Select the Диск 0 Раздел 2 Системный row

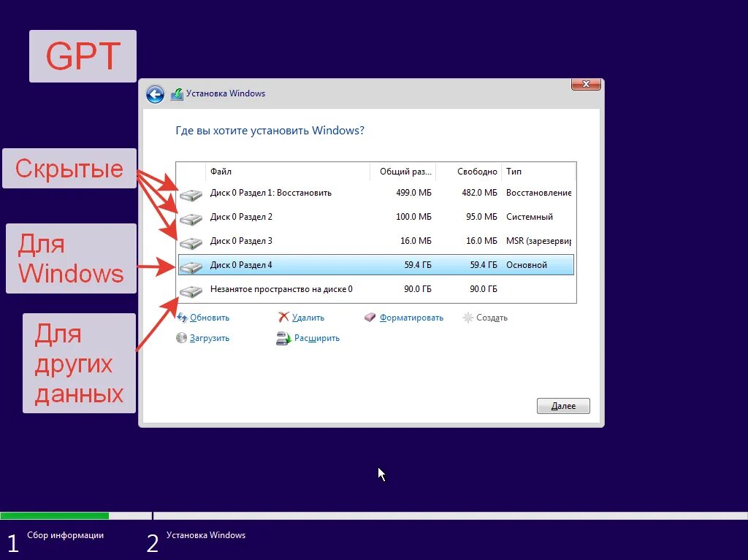[375, 217]
